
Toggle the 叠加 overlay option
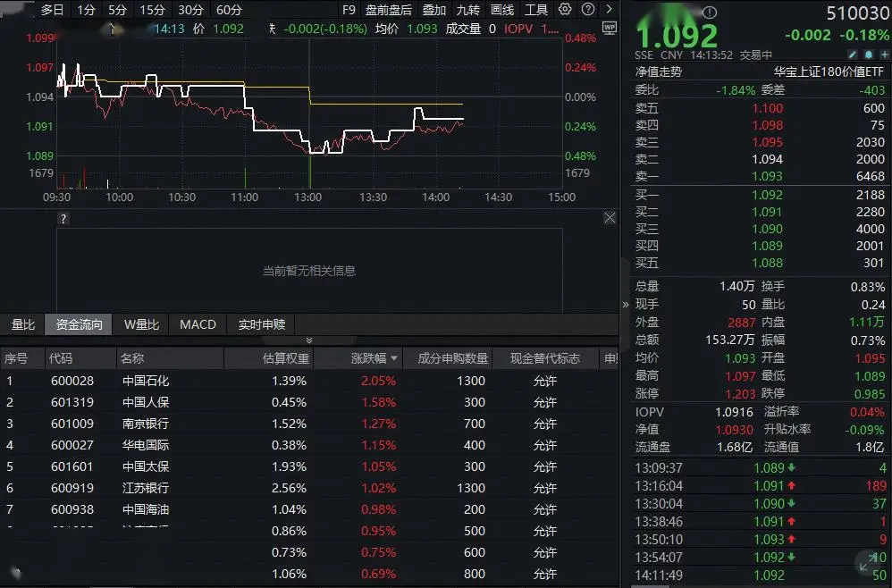pos(434,10)
